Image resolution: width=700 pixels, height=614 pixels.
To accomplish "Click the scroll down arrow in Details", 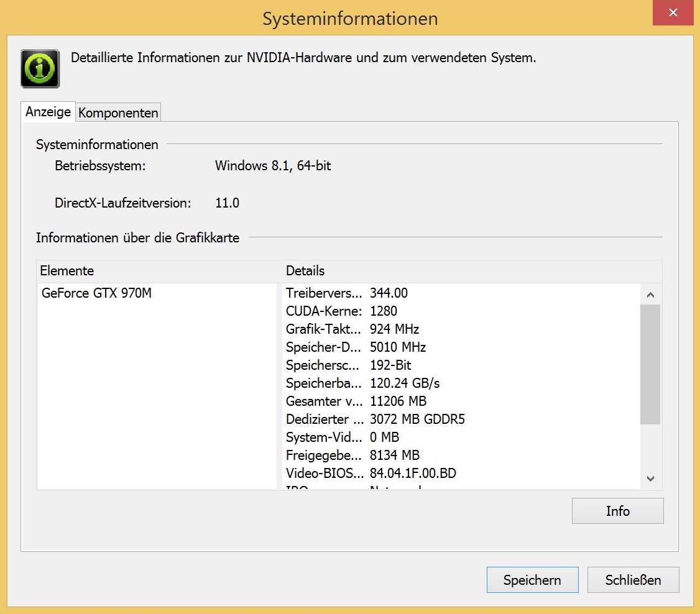I will pos(650,479).
